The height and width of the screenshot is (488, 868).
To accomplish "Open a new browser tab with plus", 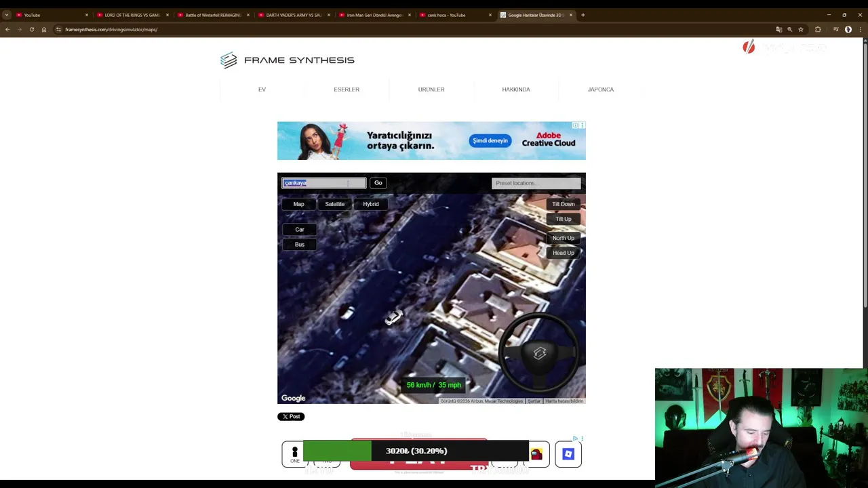I will (x=583, y=15).
